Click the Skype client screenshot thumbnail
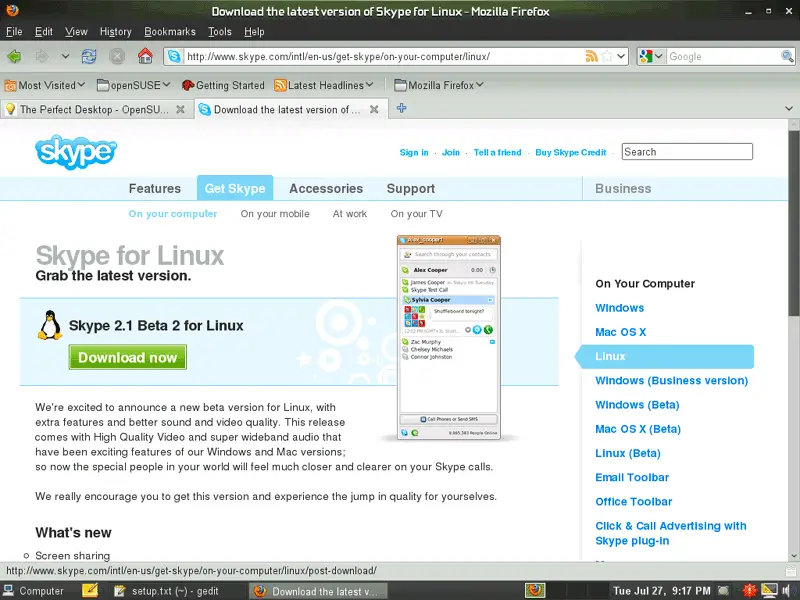 [448, 337]
